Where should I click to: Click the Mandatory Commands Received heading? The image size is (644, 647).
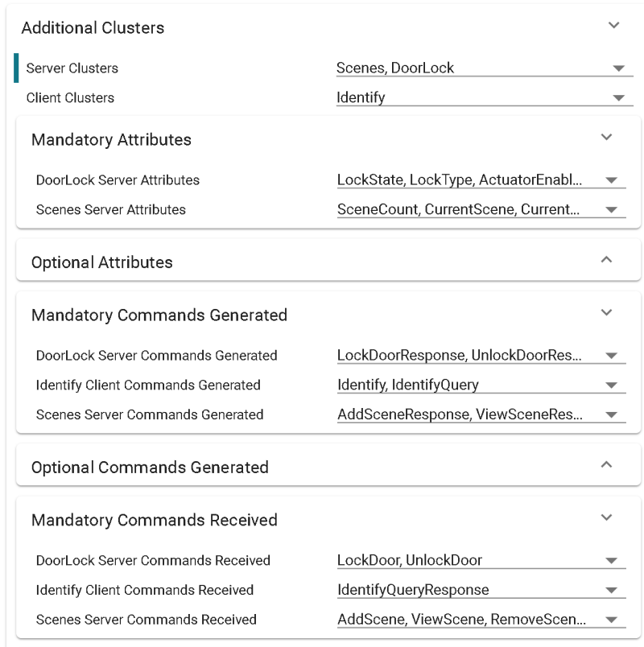point(154,520)
